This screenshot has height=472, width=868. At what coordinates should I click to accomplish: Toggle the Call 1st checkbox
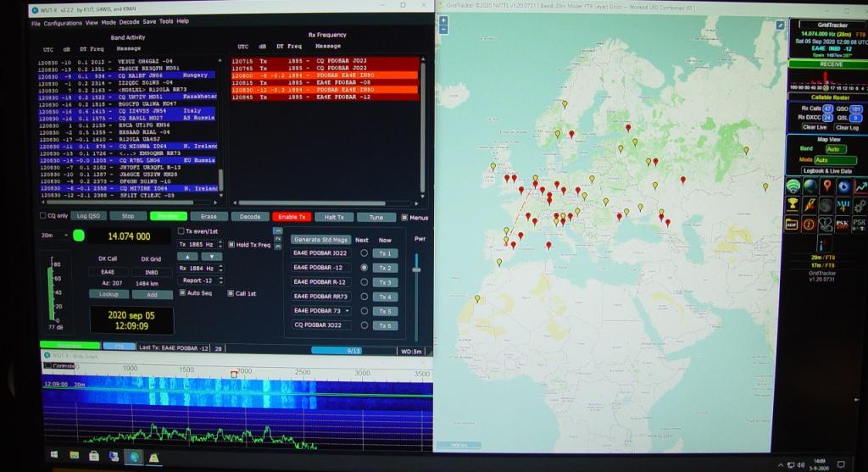pos(231,293)
